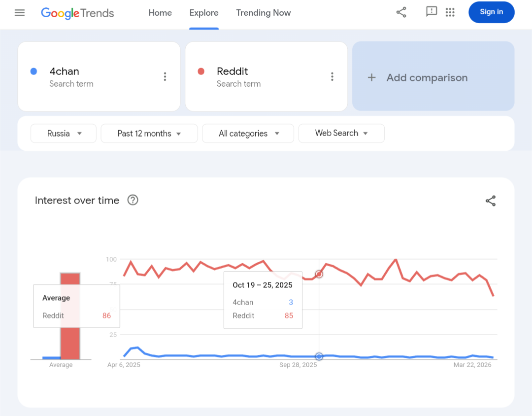
Task: Open the Russia region dropdown
Action: [64, 134]
